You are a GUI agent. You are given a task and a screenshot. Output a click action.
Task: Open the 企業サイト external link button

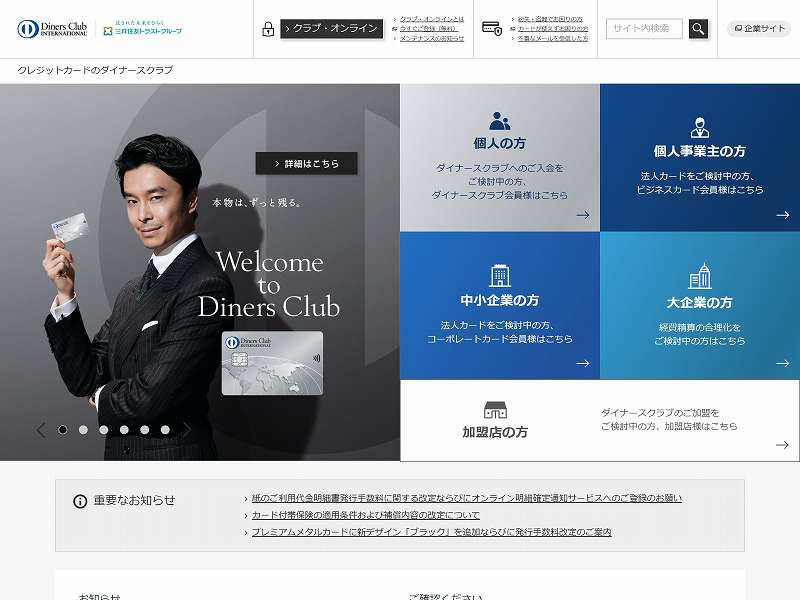pos(759,29)
